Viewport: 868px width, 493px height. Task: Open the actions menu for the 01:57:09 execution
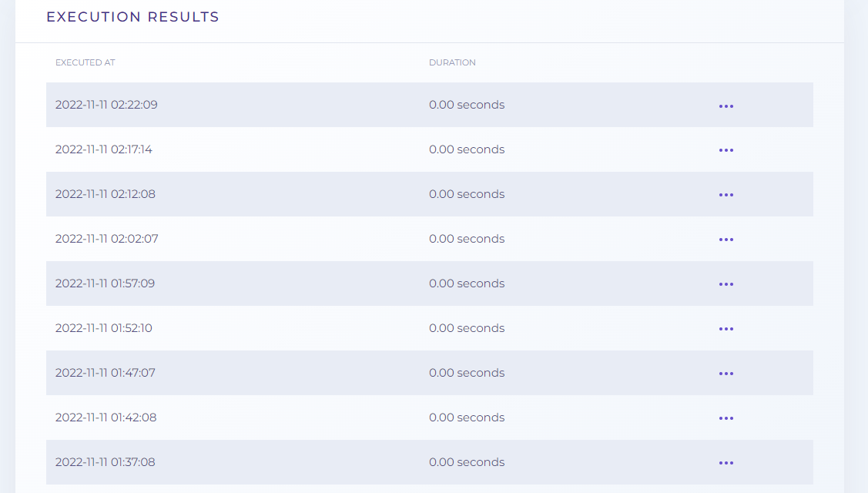(x=726, y=283)
